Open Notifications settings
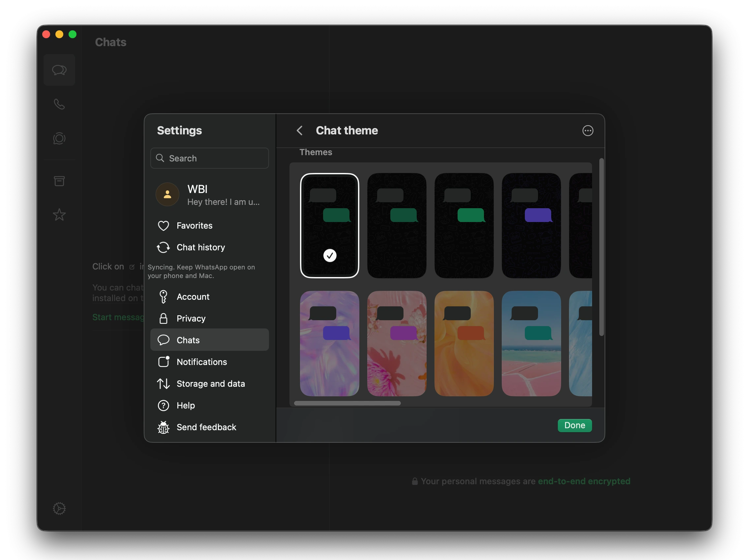 [202, 362]
